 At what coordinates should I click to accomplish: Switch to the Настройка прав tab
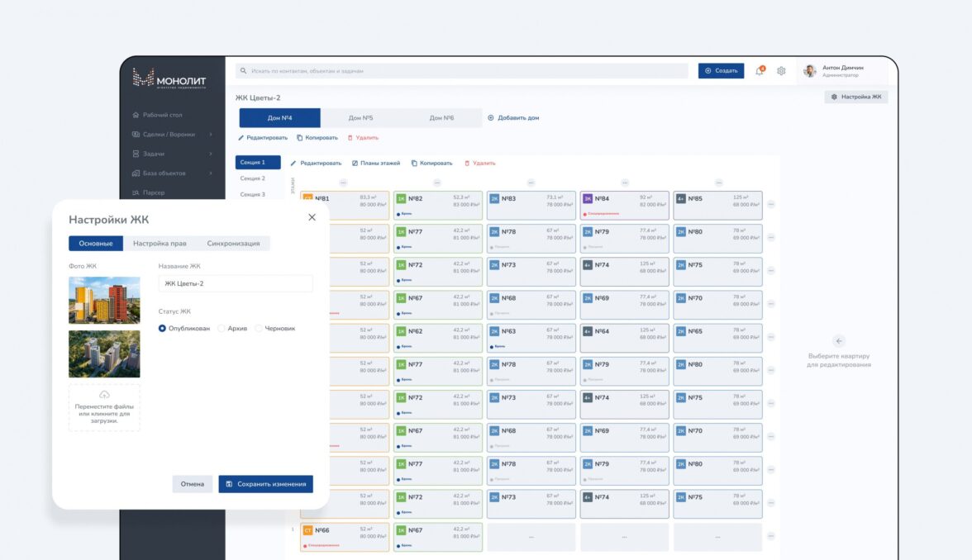(x=160, y=244)
